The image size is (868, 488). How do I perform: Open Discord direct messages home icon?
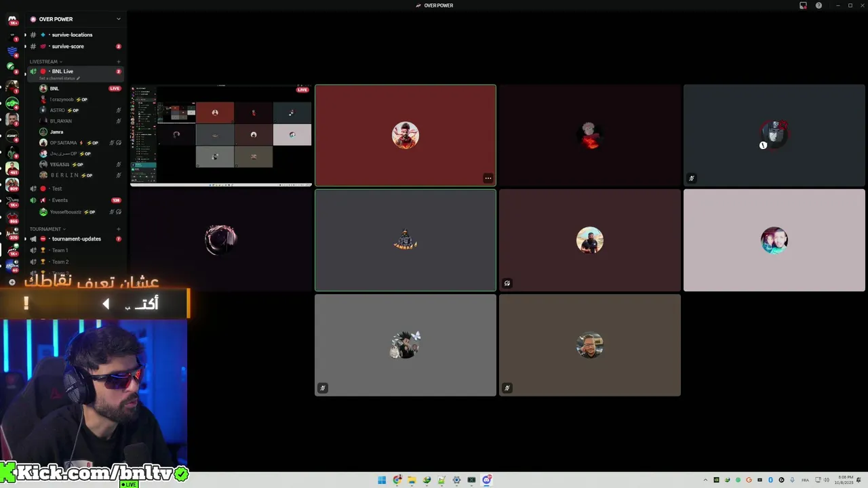pos(12,21)
